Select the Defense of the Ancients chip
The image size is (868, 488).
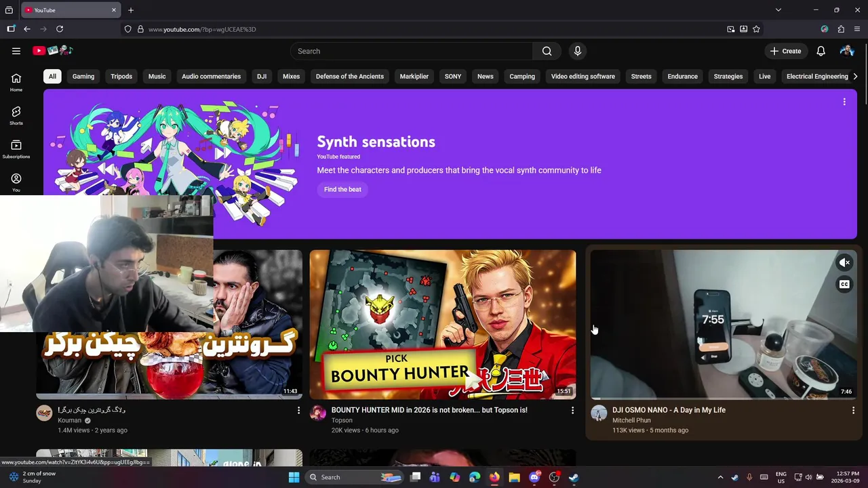(350, 77)
